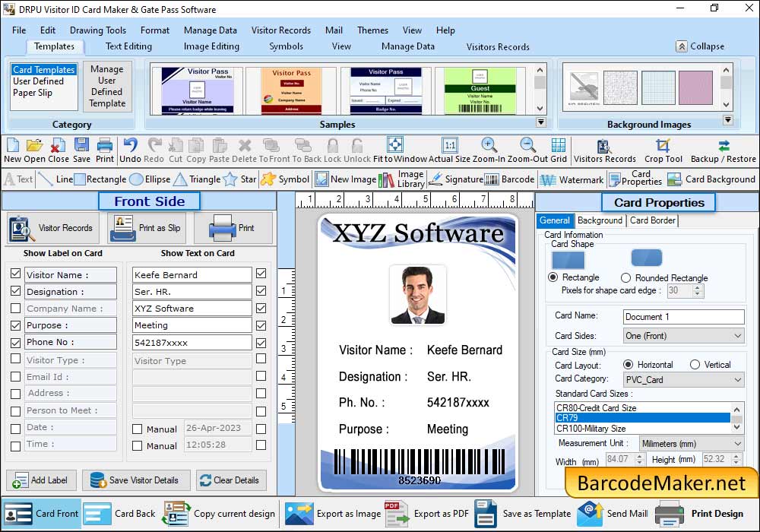The image size is (760, 532).
Task: Open the Image Library tool
Action: (402, 179)
